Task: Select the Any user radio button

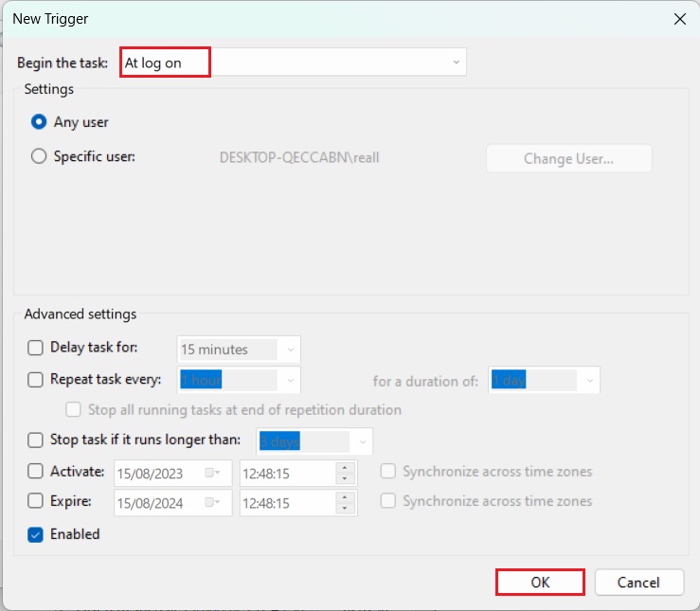Action: (x=39, y=122)
